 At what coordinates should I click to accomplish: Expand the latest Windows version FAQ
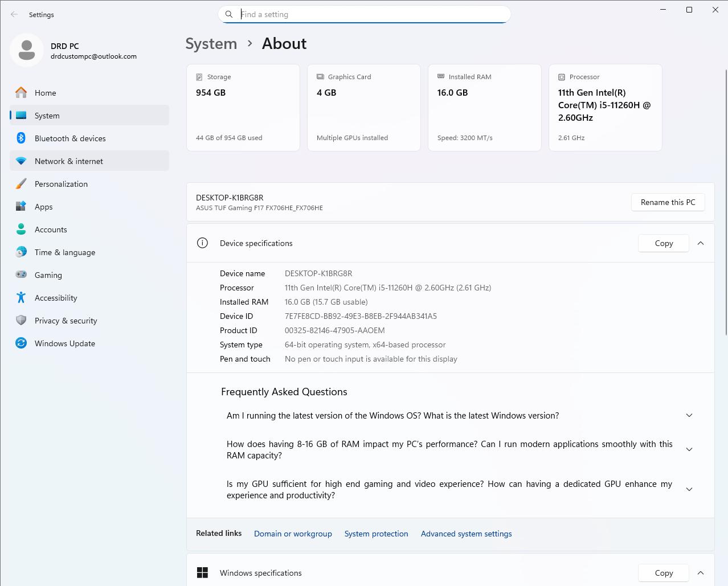[689, 416]
